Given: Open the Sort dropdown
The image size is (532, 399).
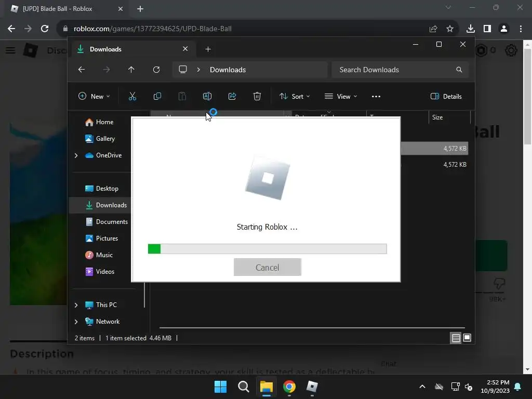Looking at the screenshot, I should 295,96.
